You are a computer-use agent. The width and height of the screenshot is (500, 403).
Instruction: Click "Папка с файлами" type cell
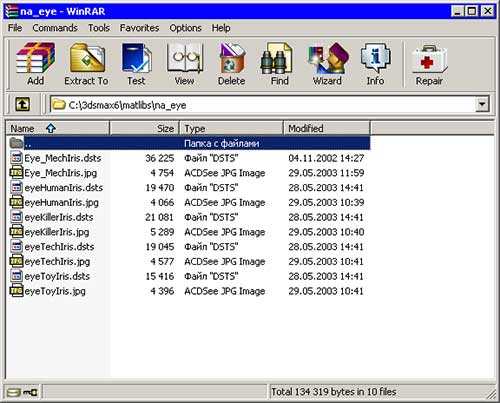point(222,143)
